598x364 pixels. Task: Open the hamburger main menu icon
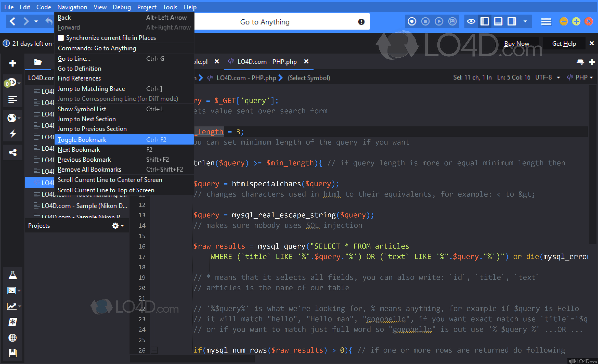click(546, 22)
